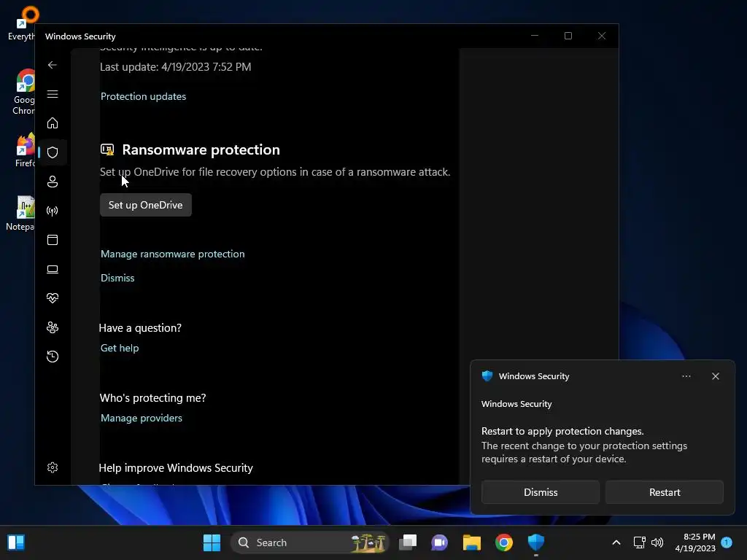Click the 'Who's protecting me?' heading
Viewport: 747px width, 560px height.
click(x=153, y=397)
